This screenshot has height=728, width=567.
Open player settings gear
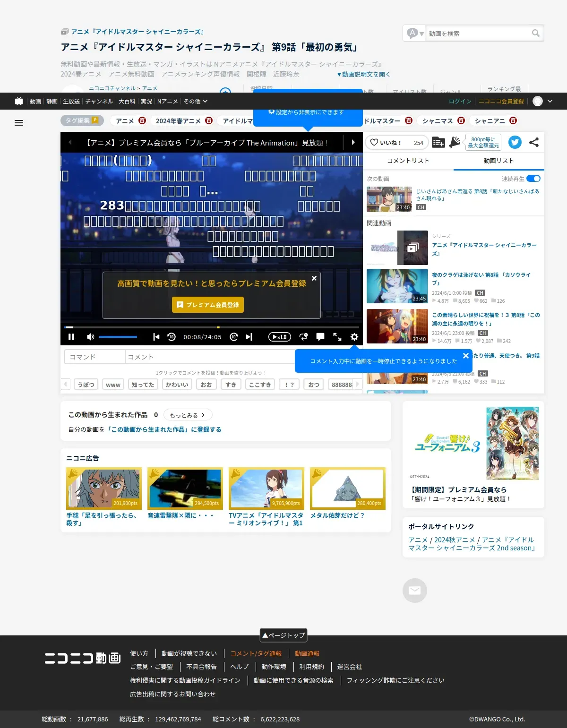click(x=354, y=337)
